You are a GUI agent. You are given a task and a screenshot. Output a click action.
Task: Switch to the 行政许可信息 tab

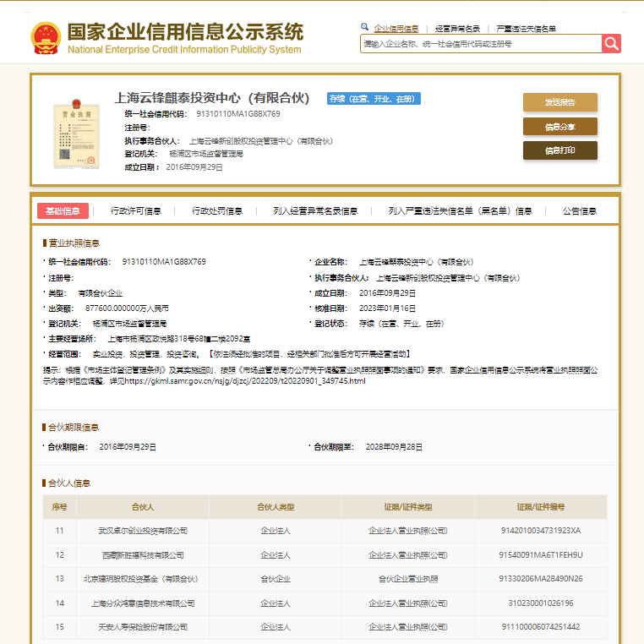(x=136, y=210)
